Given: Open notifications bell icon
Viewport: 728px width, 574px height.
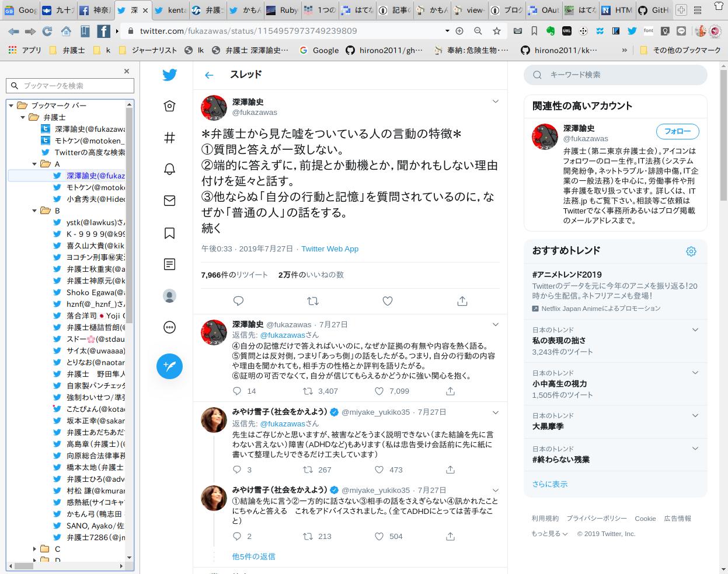Looking at the screenshot, I should point(169,169).
